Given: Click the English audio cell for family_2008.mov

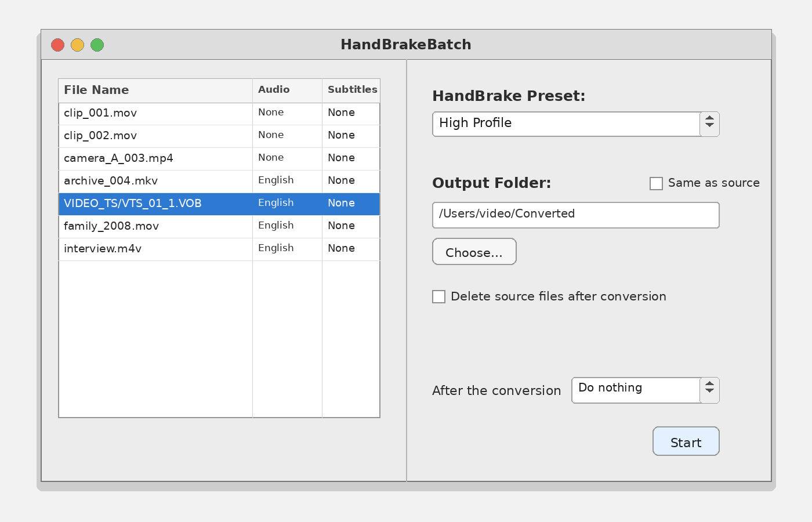Looking at the screenshot, I should [287, 227].
